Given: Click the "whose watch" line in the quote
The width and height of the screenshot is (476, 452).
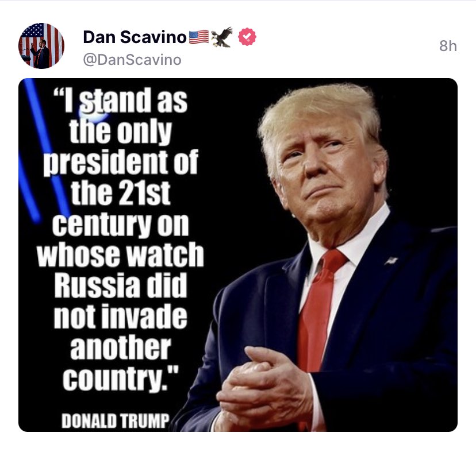Looking at the screenshot, I should [120, 254].
